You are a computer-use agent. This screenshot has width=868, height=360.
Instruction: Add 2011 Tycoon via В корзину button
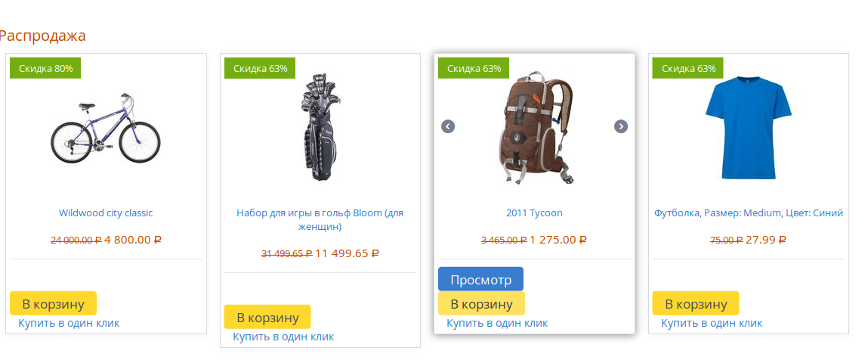(482, 303)
